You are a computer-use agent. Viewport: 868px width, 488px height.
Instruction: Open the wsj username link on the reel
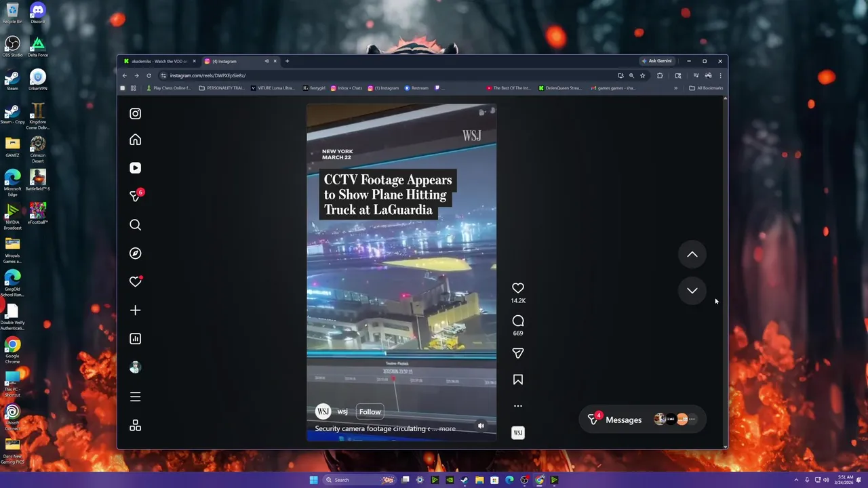click(x=342, y=412)
